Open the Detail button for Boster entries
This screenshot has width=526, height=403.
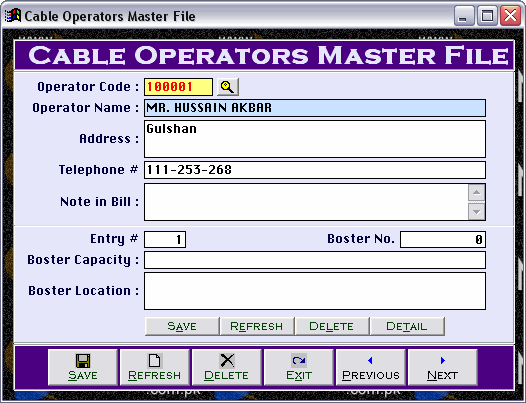coord(407,326)
